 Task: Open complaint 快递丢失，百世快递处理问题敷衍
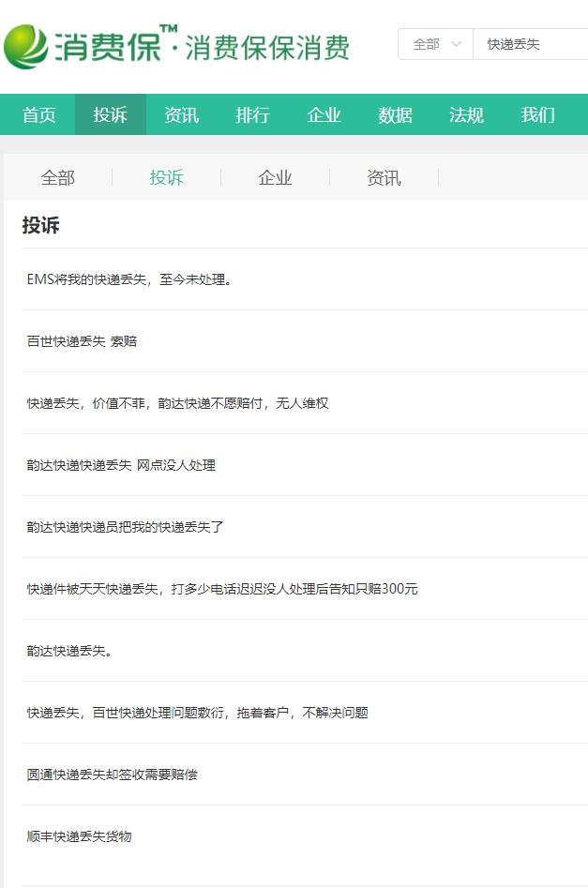[x=198, y=713]
